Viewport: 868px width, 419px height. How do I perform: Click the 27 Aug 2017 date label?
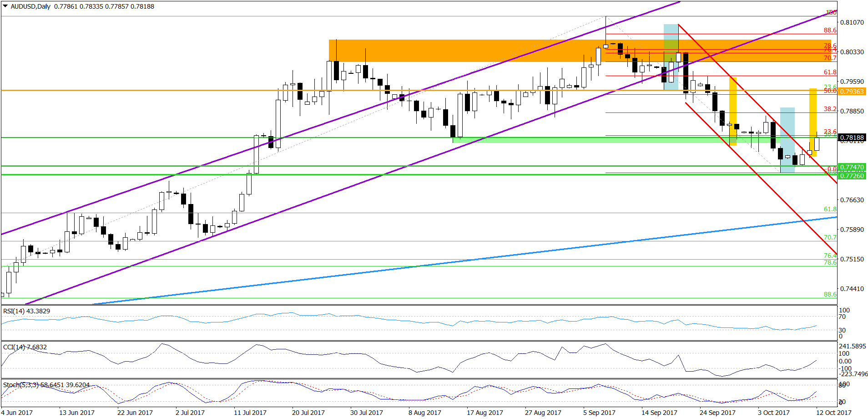[x=543, y=413]
